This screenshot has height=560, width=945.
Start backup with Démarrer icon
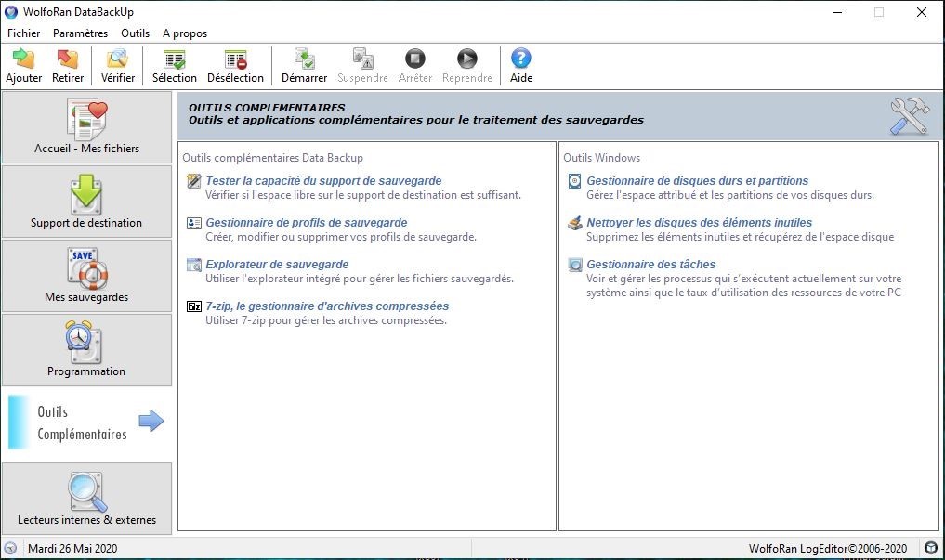coord(304,59)
